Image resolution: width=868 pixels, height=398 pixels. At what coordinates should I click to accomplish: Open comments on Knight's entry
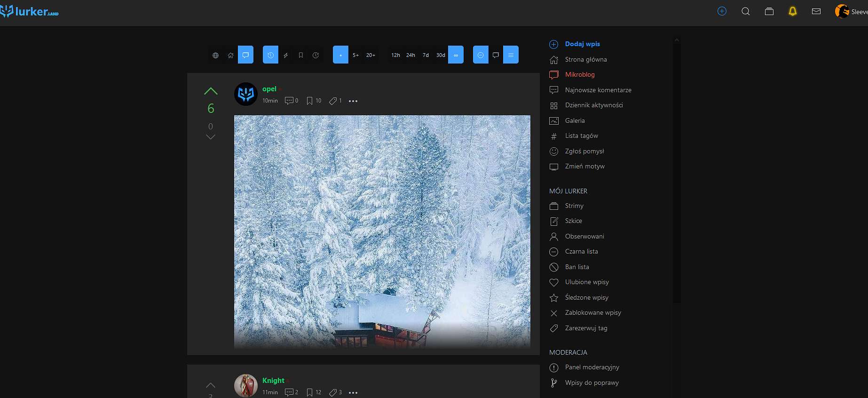click(x=292, y=392)
